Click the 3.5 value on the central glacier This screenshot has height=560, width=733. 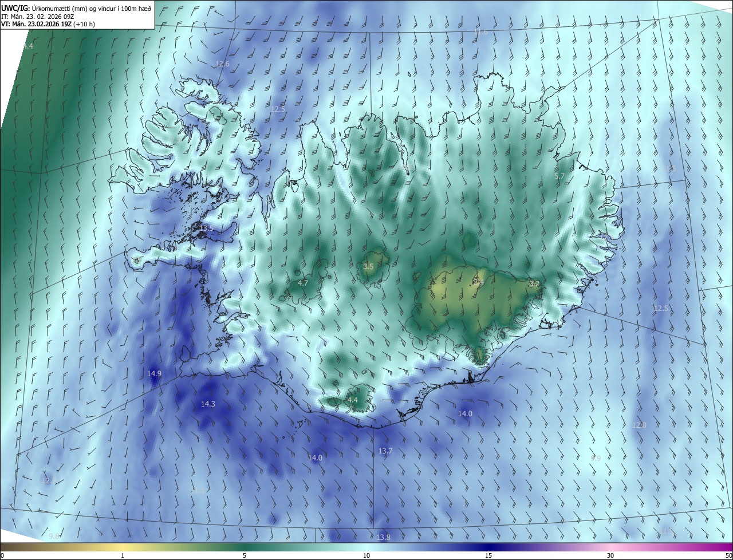point(369,267)
